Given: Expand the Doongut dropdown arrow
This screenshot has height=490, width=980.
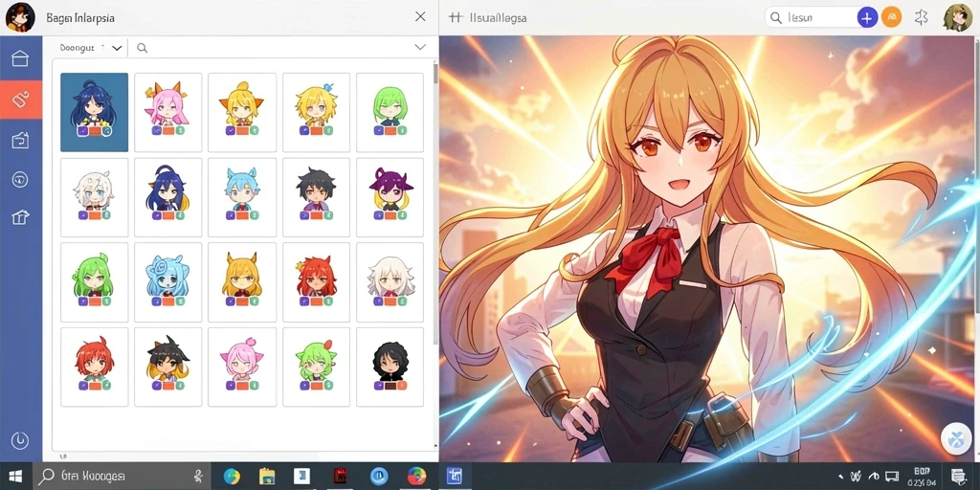Looking at the screenshot, I should [116, 48].
